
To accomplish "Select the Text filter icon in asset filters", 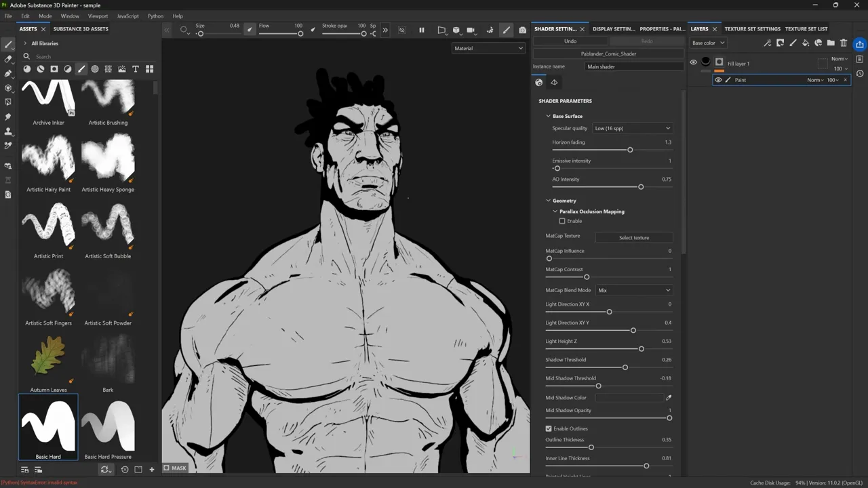I will [135, 68].
